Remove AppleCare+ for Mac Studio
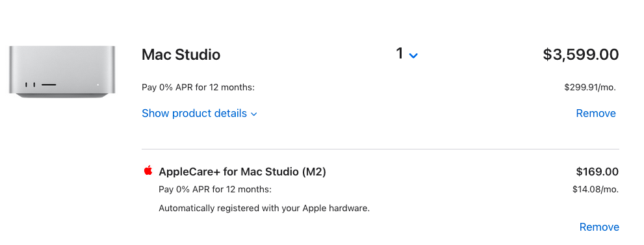Screen dimensions: 644x245 599,227
